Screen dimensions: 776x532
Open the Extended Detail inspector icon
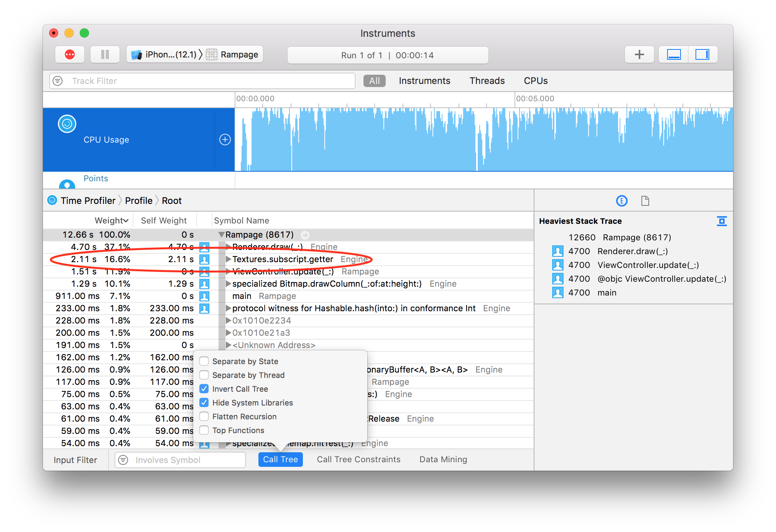pos(622,201)
